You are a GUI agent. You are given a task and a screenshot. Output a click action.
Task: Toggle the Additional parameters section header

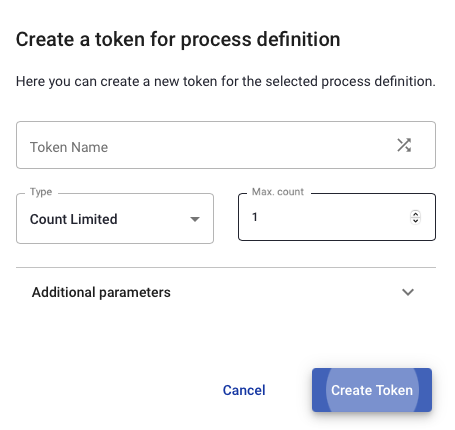[x=226, y=292]
